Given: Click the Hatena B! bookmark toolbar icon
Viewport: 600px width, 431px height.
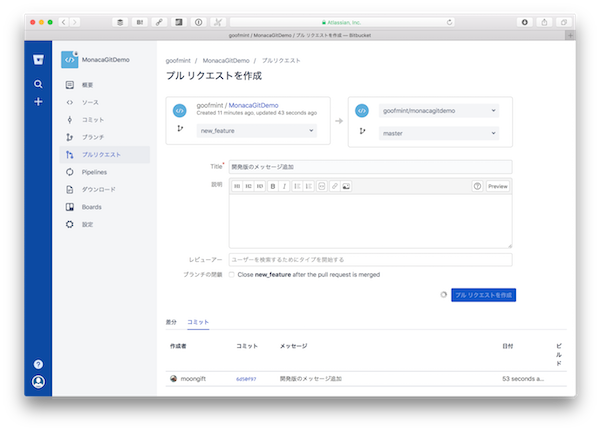Looking at the screenshot, I should click(140, 22).
